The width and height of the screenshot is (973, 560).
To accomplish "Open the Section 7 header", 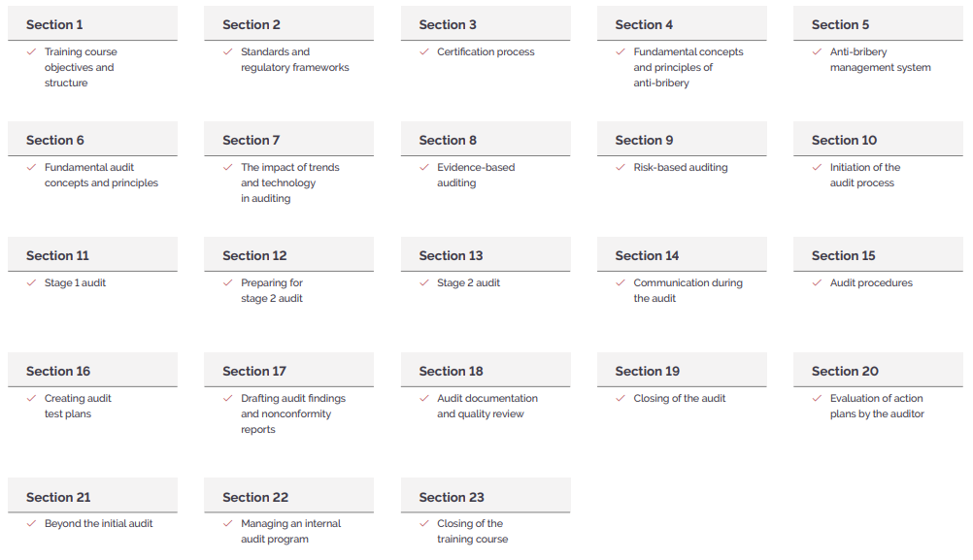I will tap(289, 139).
